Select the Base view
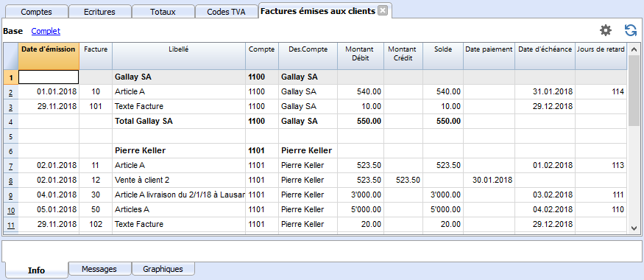 click(x=13, y=31)
